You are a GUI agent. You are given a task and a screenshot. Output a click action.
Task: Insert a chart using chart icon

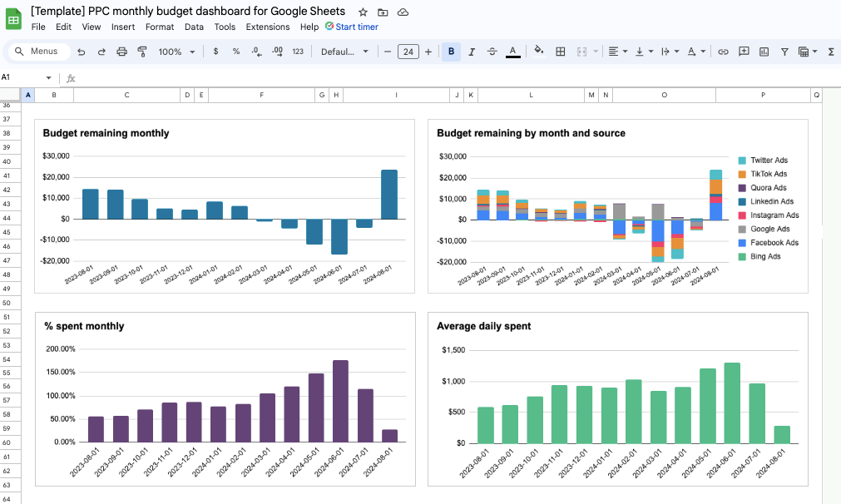tap(764, 52)
